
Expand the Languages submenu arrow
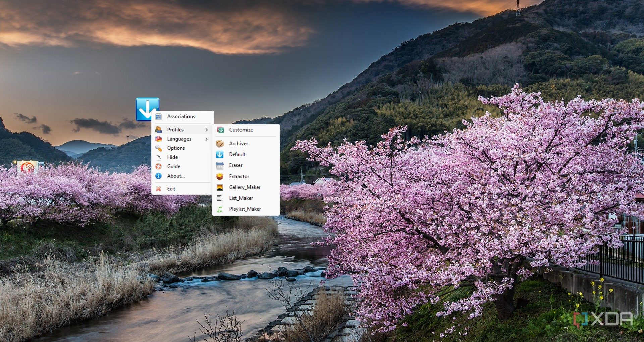(x=207, y=139)
